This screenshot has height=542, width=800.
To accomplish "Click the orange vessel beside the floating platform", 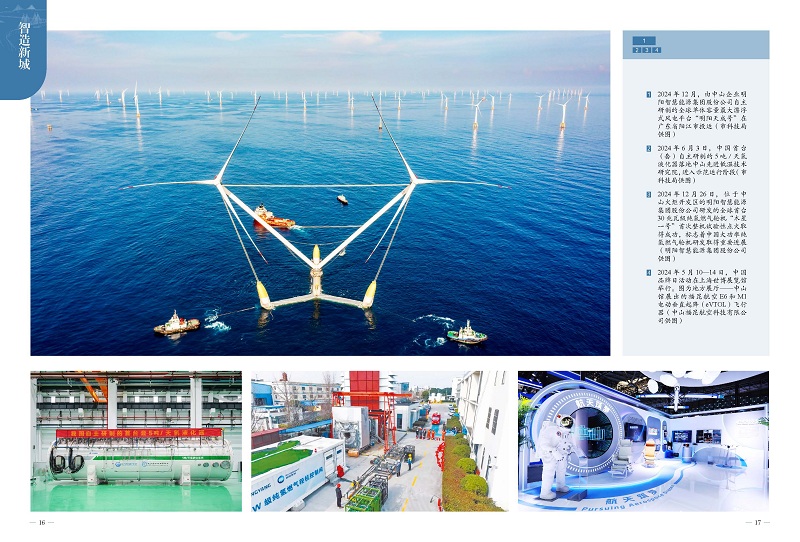I will [x=271, y=216].
